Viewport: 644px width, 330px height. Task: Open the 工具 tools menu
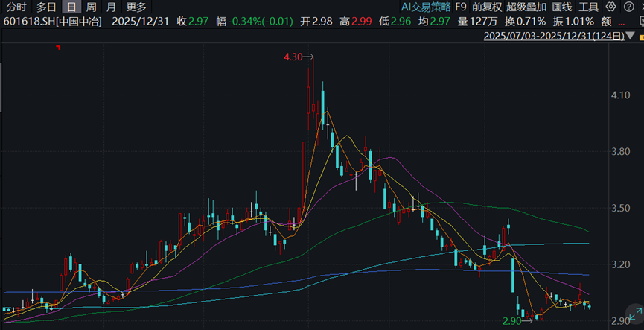tap(588, 7)
